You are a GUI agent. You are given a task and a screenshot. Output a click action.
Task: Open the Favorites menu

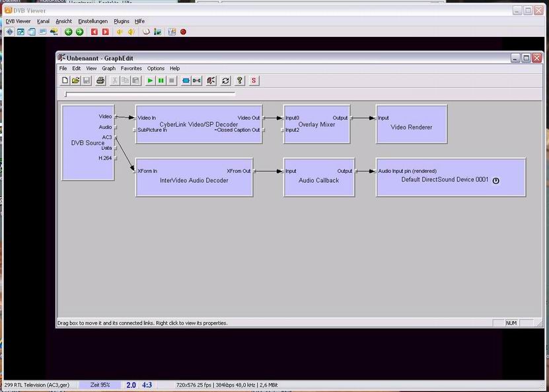coord(131,69)
